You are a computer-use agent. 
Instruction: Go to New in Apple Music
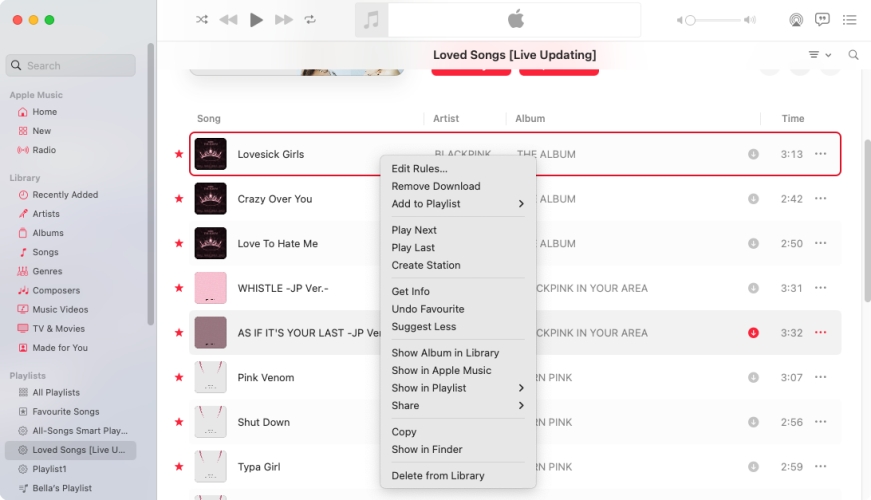[x=41, y=131]
